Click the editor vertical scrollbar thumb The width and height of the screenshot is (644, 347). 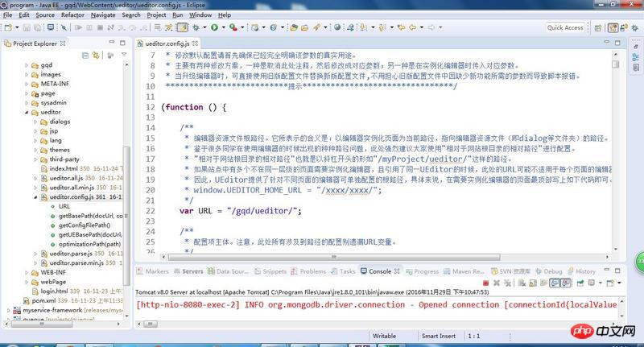coord(615,64)
